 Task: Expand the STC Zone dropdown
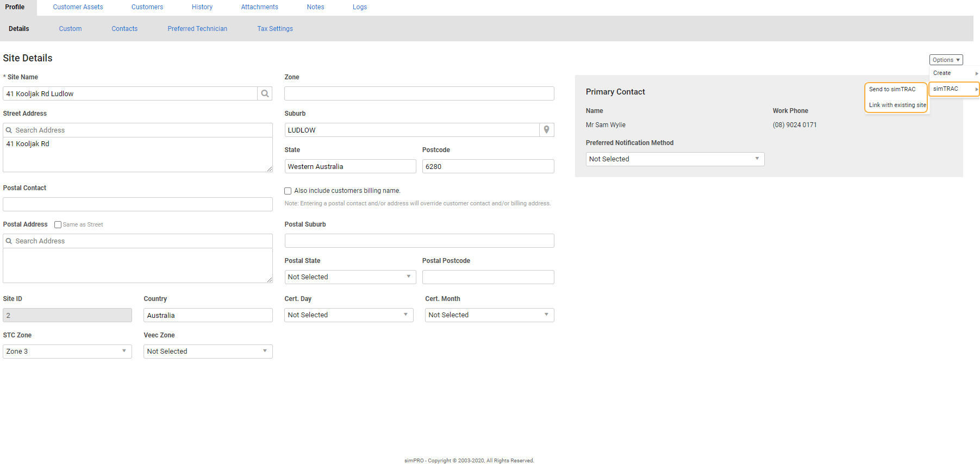[x=67, y=352]
